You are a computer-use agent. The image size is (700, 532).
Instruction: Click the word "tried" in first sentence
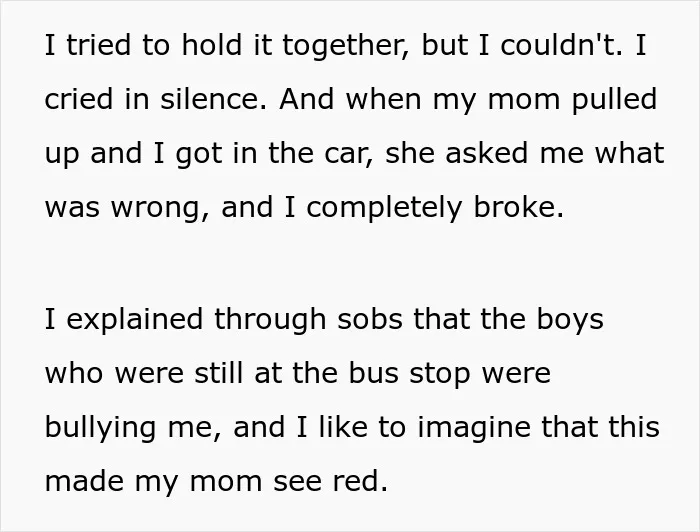coord(99,45)
